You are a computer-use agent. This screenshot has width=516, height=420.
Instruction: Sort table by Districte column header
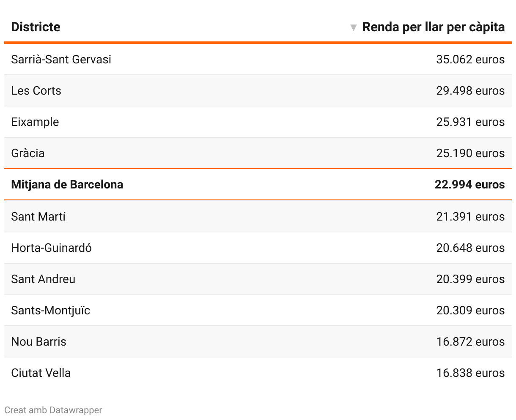coord(36,27)
